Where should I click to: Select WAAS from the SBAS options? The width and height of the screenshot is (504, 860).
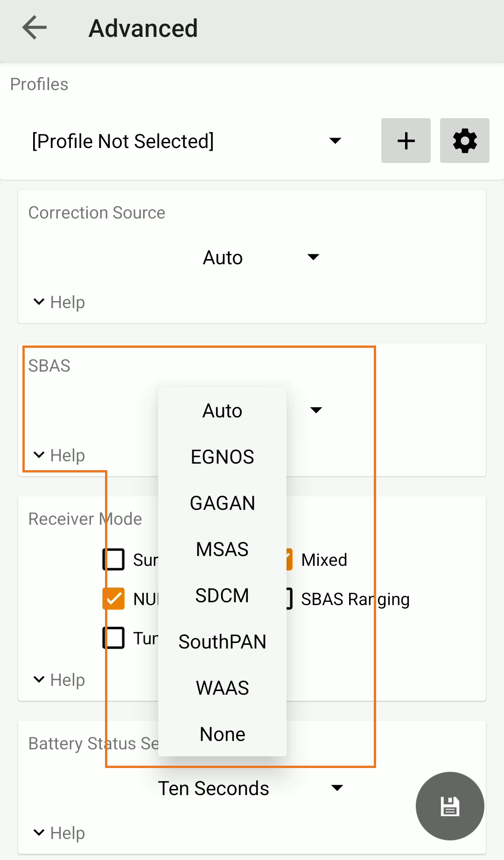click(222, 688)
